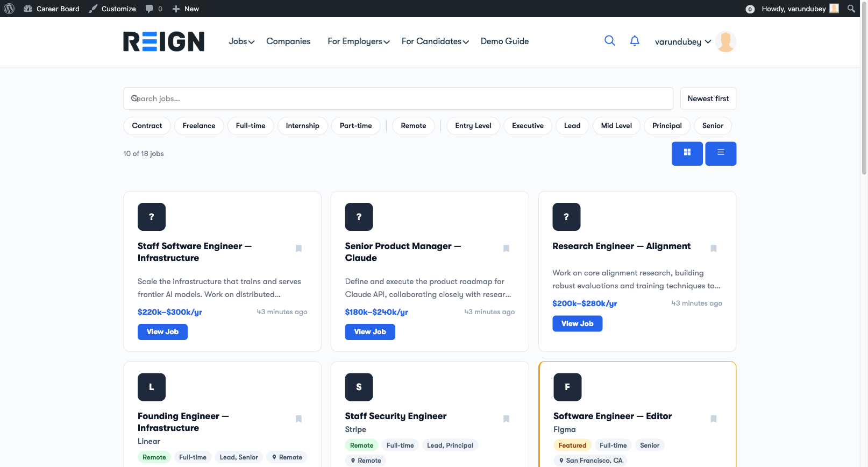Select San Francisco, CA location tag
This screenshot has width=868, height=467.
click(x=590, y=461)
